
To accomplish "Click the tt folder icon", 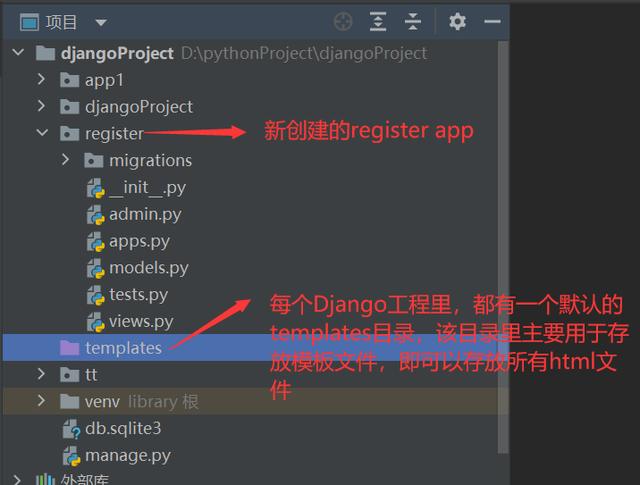I will click(69, 375).
